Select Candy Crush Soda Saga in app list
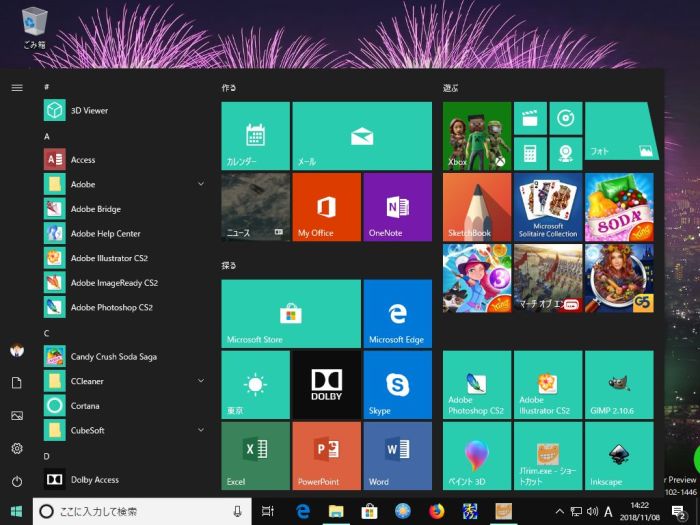 113,356
